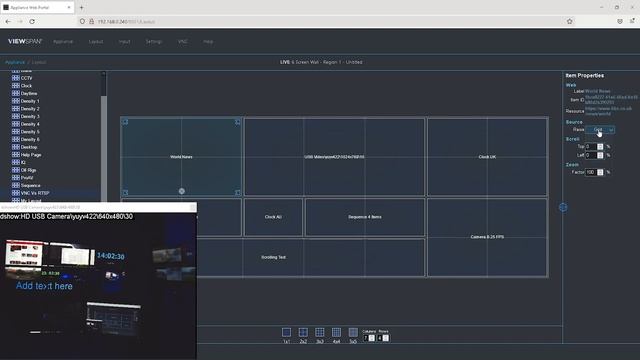Viewport: 640px width, 360px height.
Task: Click the Resource URL link in Item Properties
Action: (x=609, y=111)
